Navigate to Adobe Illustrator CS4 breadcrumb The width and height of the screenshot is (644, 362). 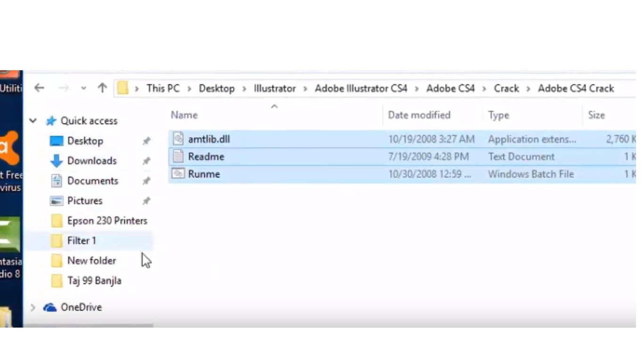pyautogui.click(x=361, y=89)
